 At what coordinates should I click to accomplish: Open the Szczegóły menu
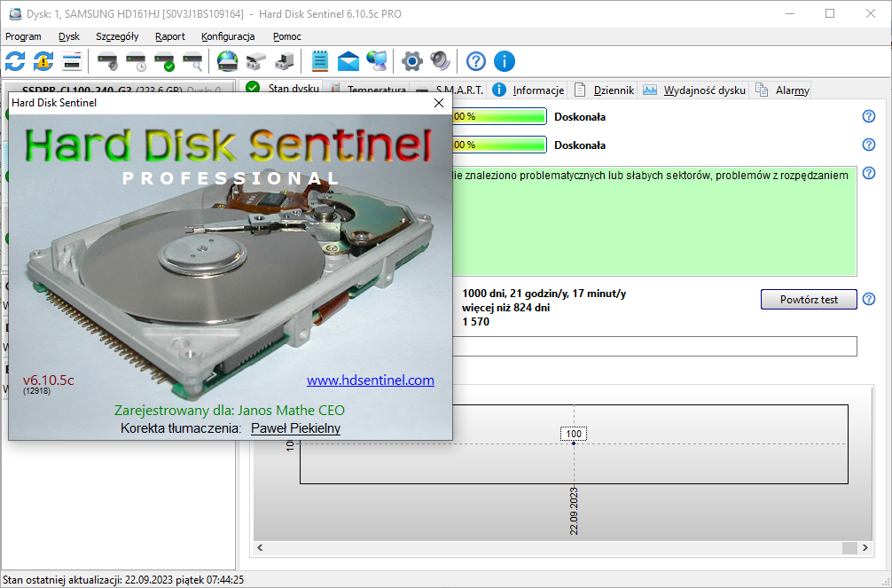(x=117, y=36)
